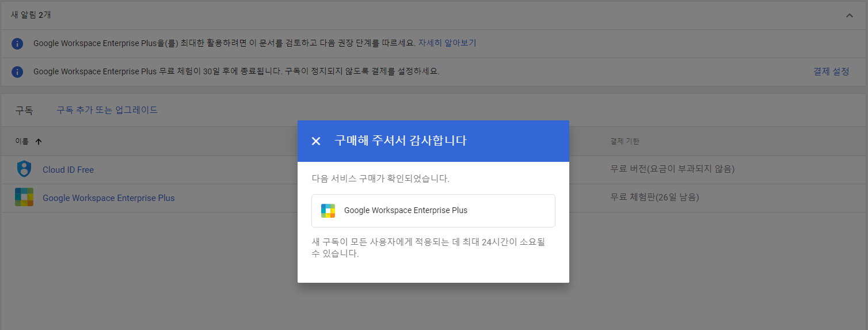Screen dimensions: 868x330
Task: Collapse the new notifications panel
Action: (x=850, y=16)
